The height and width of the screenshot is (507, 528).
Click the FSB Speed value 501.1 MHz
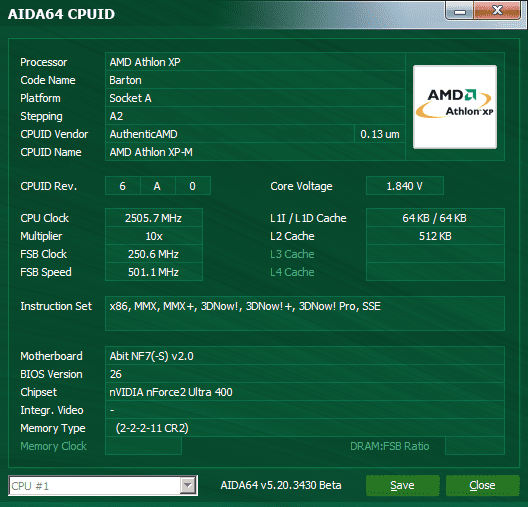(154, 272)
